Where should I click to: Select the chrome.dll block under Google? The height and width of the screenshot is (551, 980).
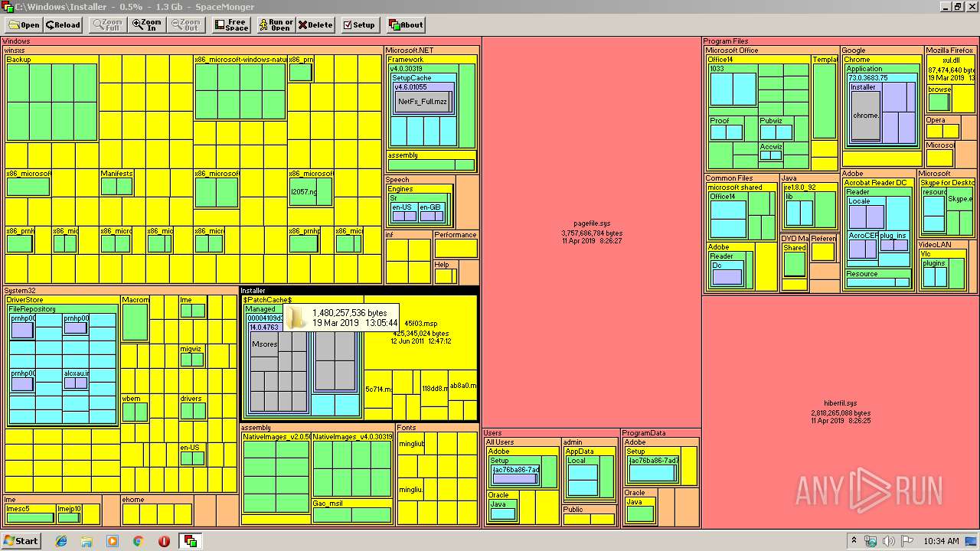(866, 116)
